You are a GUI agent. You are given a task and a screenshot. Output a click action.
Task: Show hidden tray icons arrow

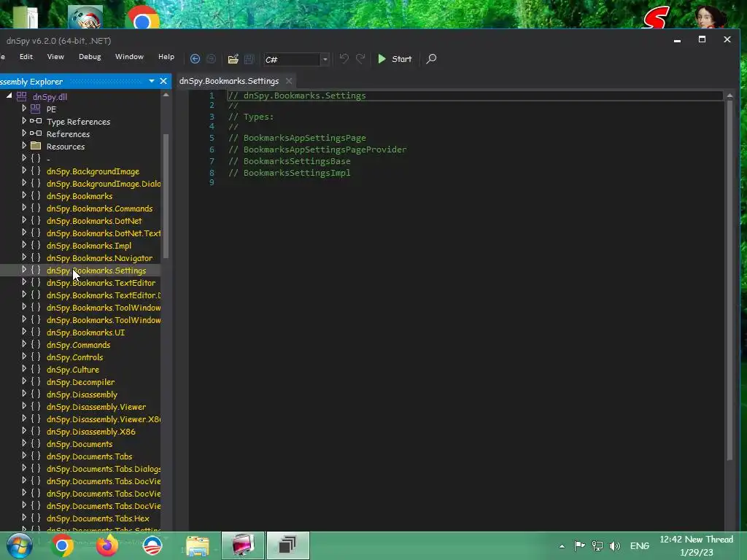[562, 546]
